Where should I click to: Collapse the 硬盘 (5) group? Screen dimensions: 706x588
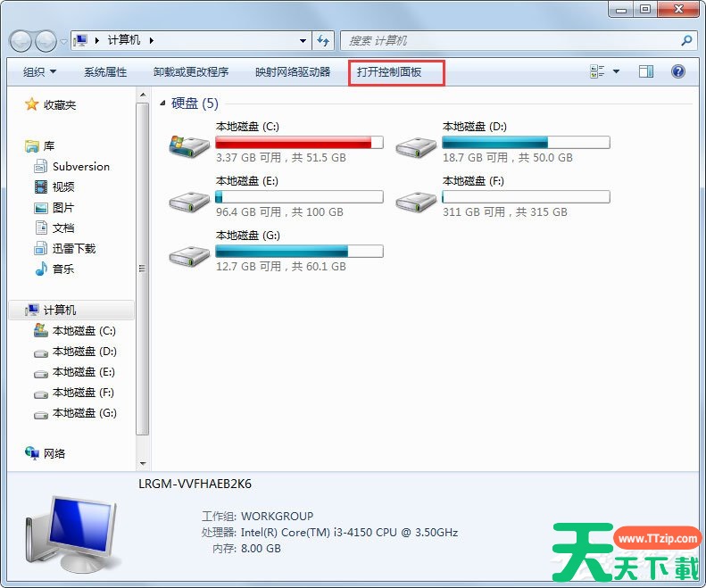click(162, 104)
